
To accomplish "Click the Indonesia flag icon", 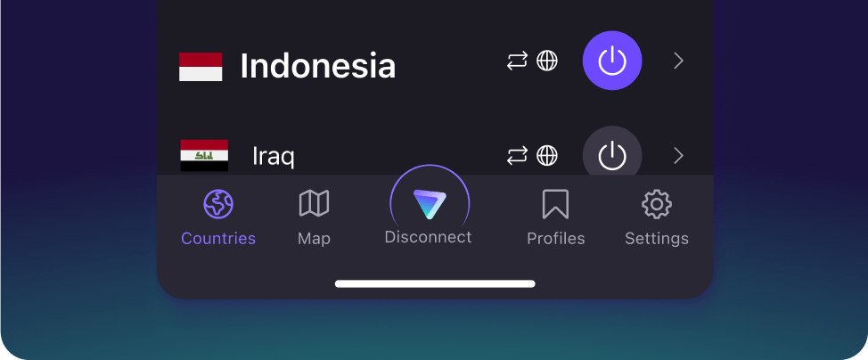I will click(x=201, y=67).
